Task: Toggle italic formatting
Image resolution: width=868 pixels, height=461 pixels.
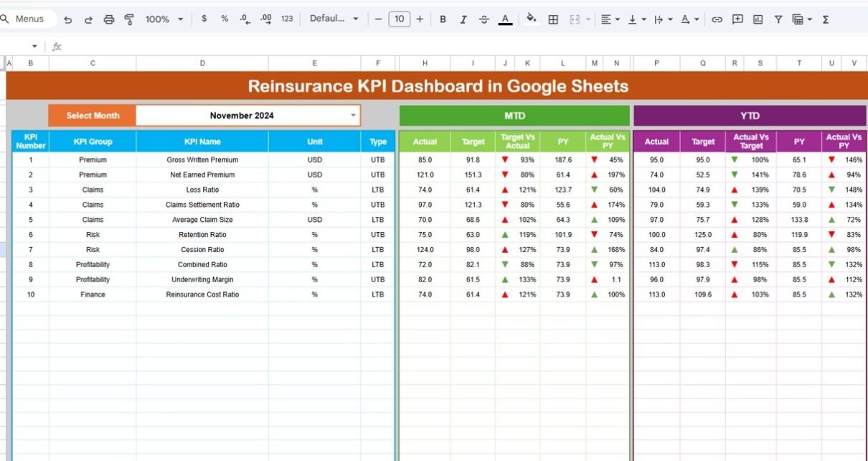Action: pos(463,19)
